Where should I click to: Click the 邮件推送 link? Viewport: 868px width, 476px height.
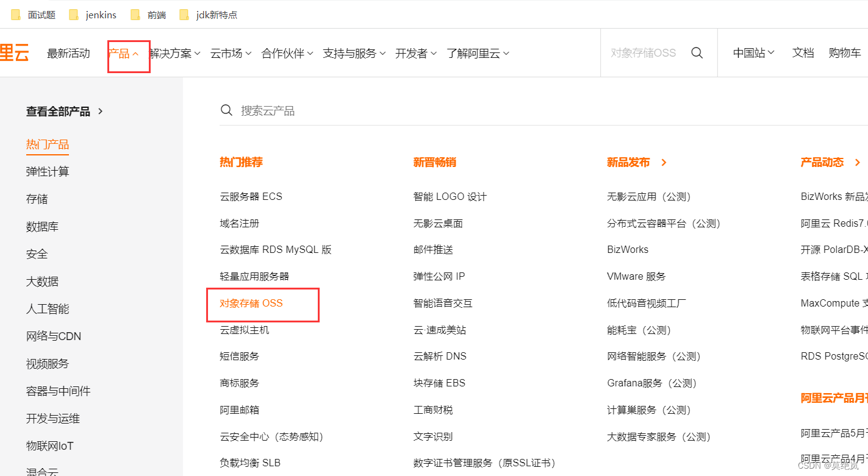point(433,249)
